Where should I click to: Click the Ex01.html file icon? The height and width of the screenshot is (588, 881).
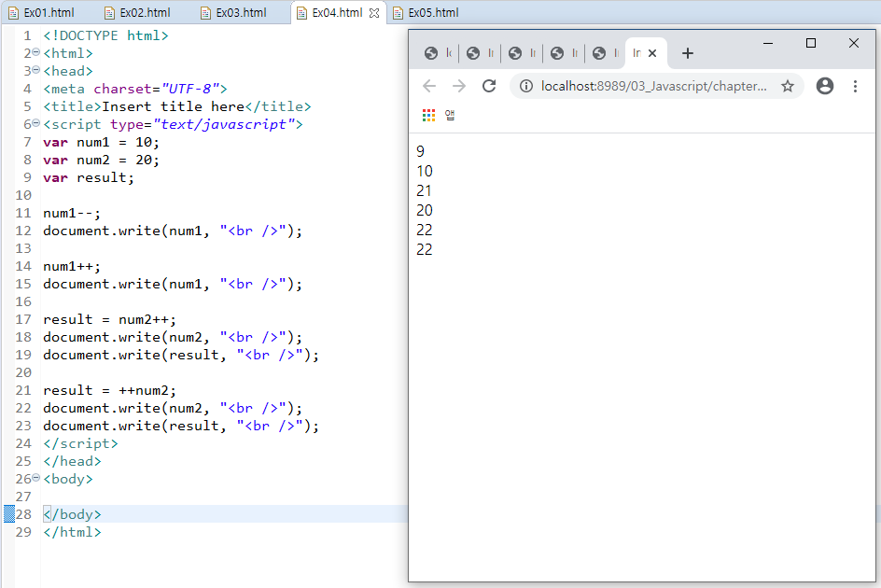click(x=13, y=13)
